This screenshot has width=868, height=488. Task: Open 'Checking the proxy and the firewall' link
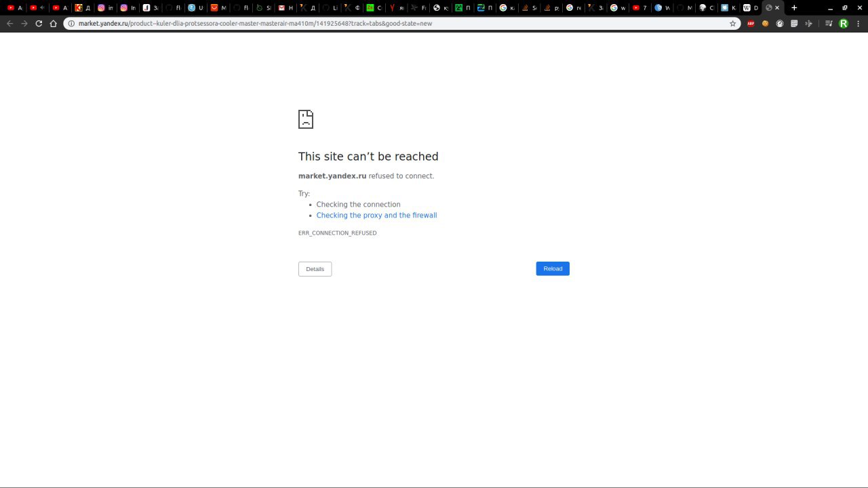[376, 216]
